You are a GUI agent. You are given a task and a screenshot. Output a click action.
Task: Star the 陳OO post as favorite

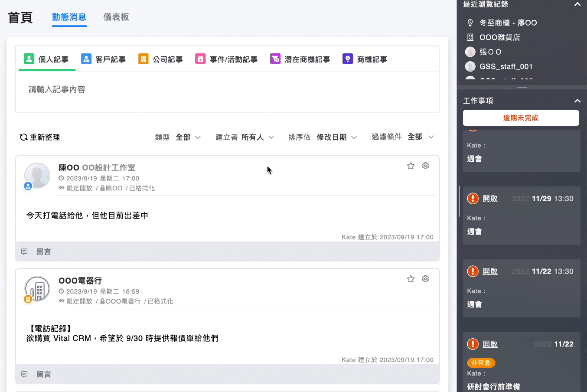(411, 165)
